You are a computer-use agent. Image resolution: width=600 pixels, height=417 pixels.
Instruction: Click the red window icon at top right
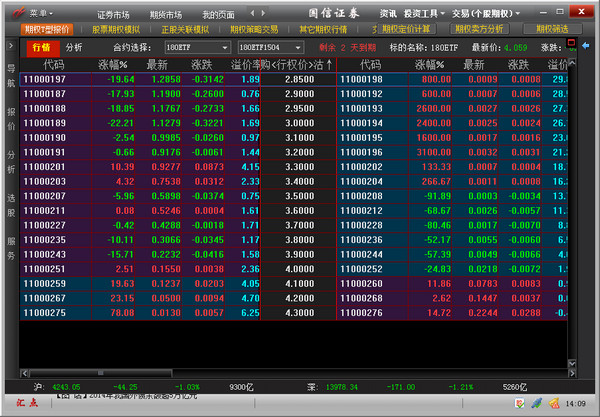(x=571, y=42)
